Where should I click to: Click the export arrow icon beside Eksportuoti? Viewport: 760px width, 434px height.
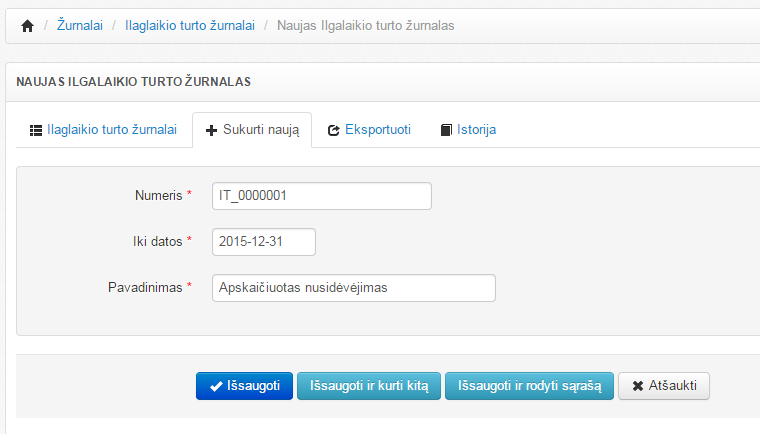(x=334, y=130)
